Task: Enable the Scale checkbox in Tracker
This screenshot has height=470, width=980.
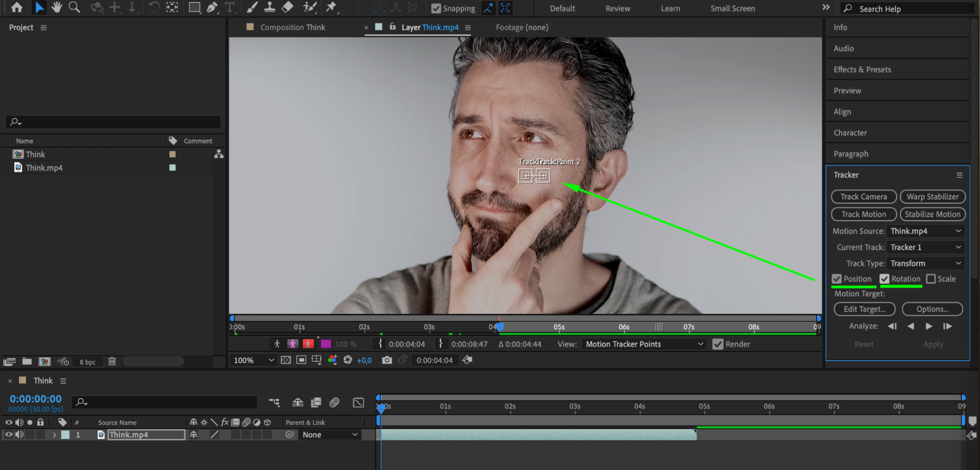Action: click(930, 279)
